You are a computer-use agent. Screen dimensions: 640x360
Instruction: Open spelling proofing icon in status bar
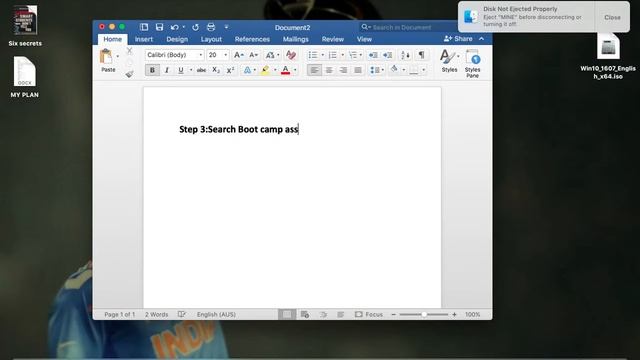click(x=182, y=314)
